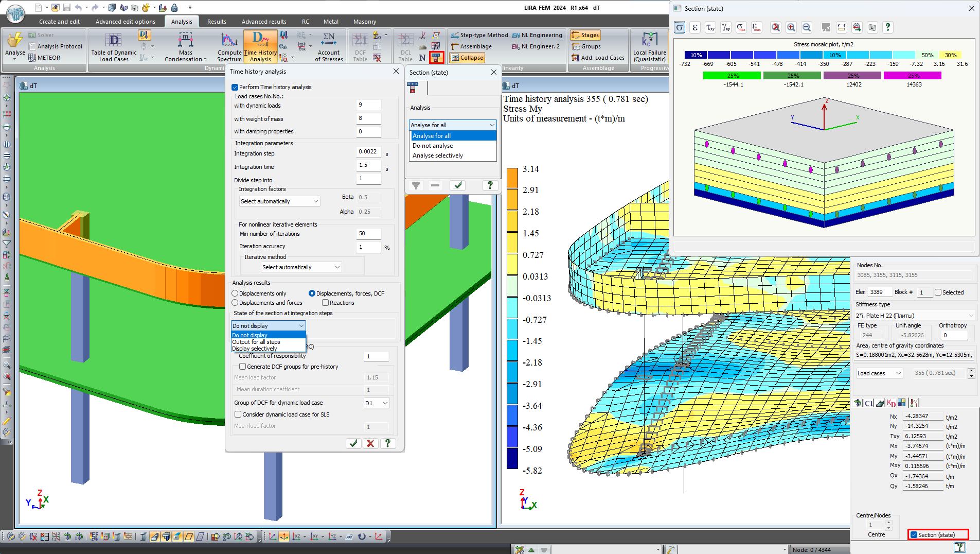Click the magenta 25% color swatch
Image resolution: width=980 pixels, height=554 pixels.
tap(913, 76)
